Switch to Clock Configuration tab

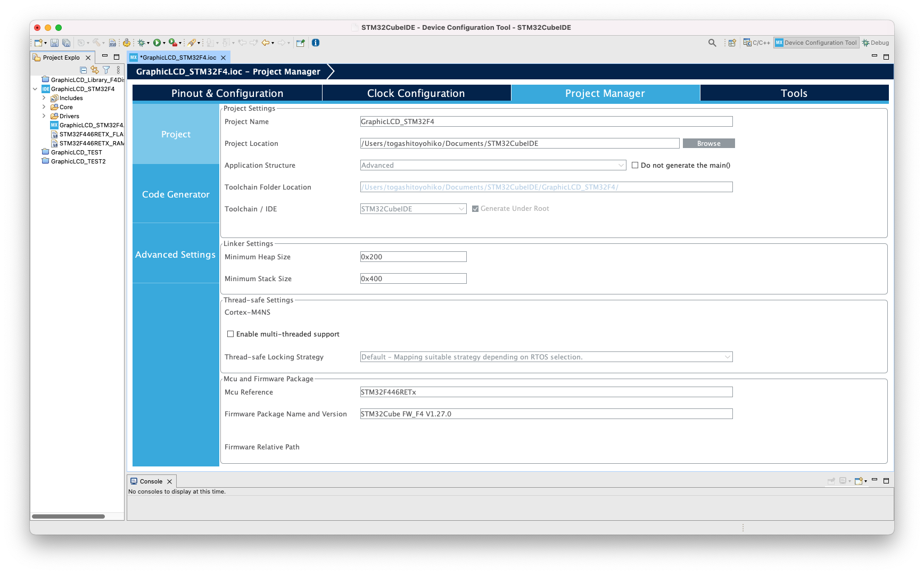416,93
